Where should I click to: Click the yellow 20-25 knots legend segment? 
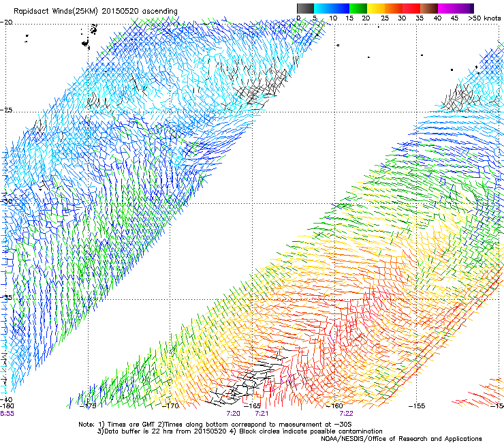tap(376, 8)
